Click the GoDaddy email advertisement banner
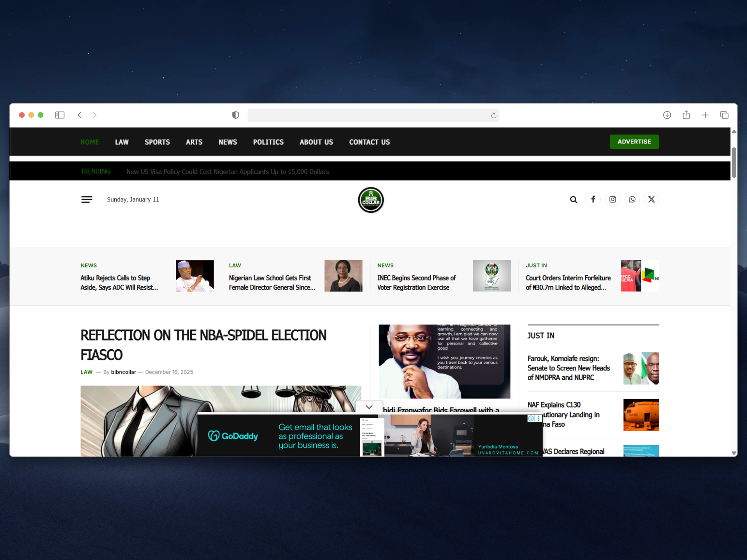The height and width of the screenshot is (560, 747). pyautogui.click(x=370, y=436)
